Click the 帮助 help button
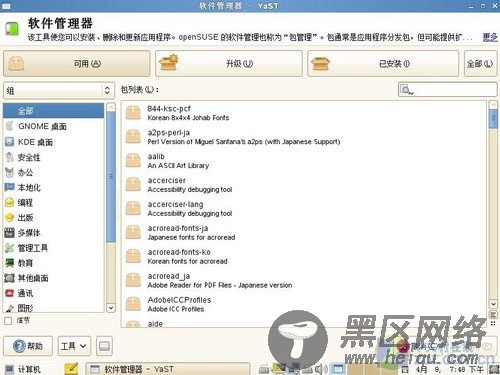500x375 pixels. point(28,346)
